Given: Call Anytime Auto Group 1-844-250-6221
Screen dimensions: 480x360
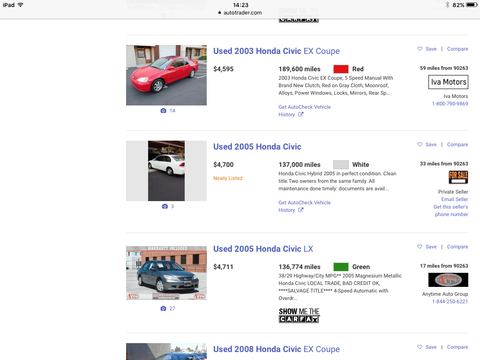Looking at the screenshot, I should pos(450,302).
